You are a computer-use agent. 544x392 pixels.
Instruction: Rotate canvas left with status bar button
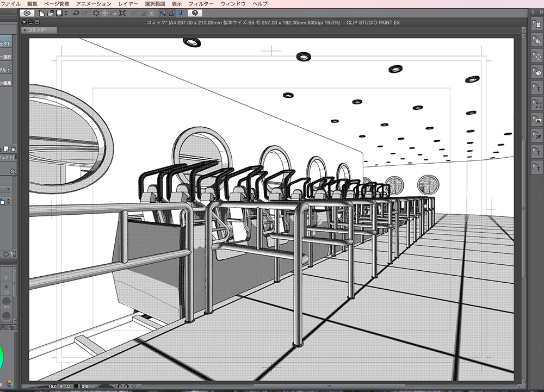click(x=120, y=386)
